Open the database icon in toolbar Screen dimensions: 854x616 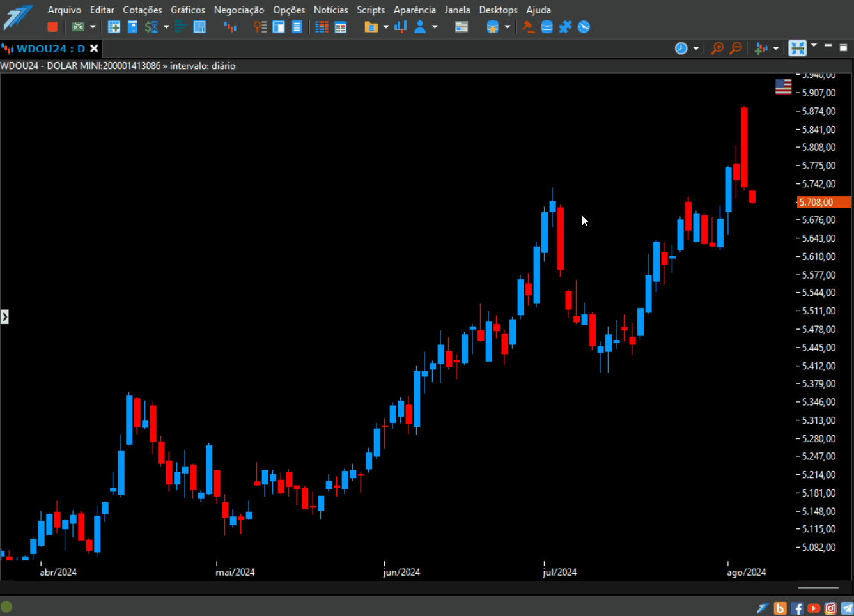(x=547, y=27)
